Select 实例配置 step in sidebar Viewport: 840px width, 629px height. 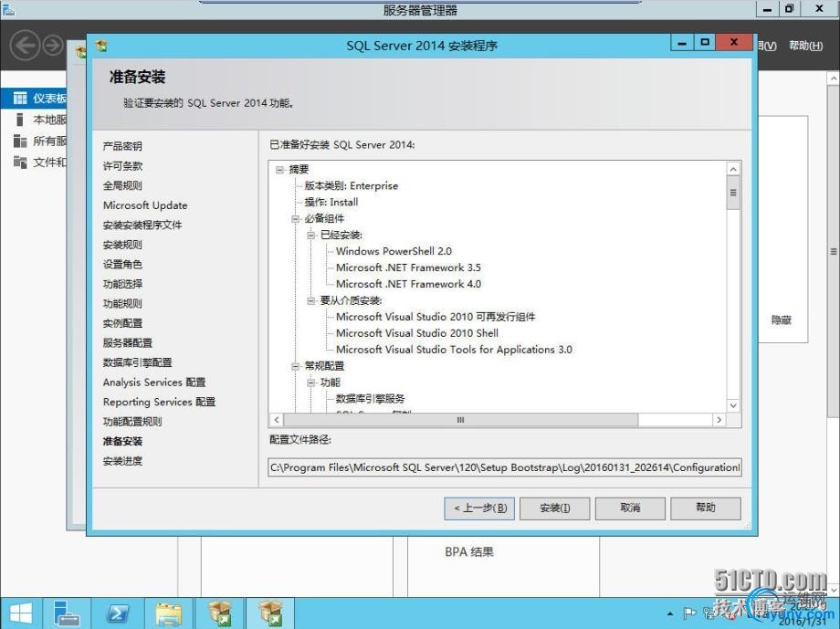[122, 323]
